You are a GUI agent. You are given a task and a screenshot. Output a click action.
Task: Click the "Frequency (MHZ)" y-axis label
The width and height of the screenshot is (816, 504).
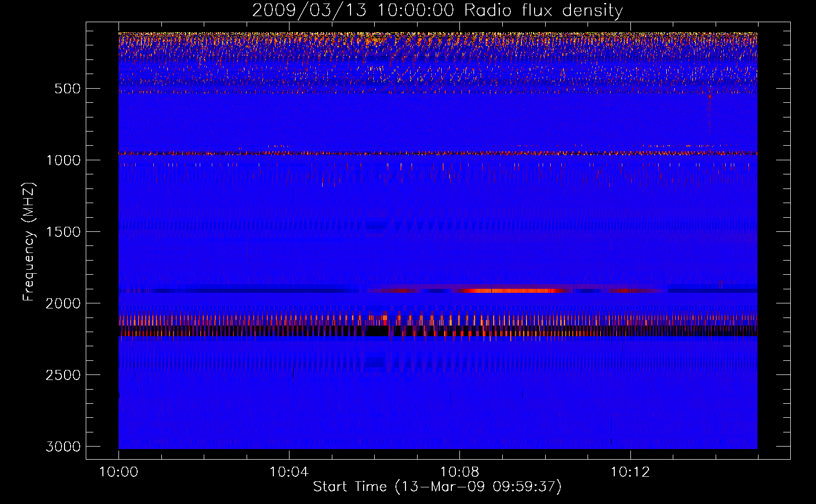tap(29, 241)
